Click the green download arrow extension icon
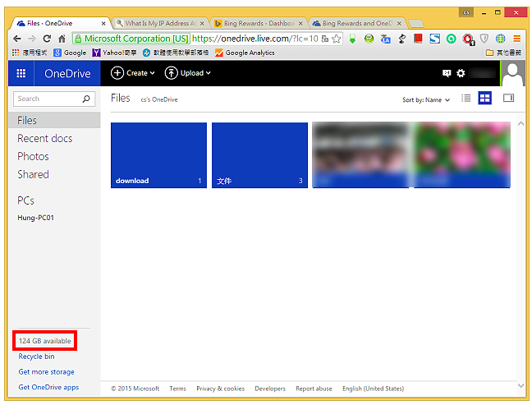The height and width of the screenshot is (405, 532). 352,39
